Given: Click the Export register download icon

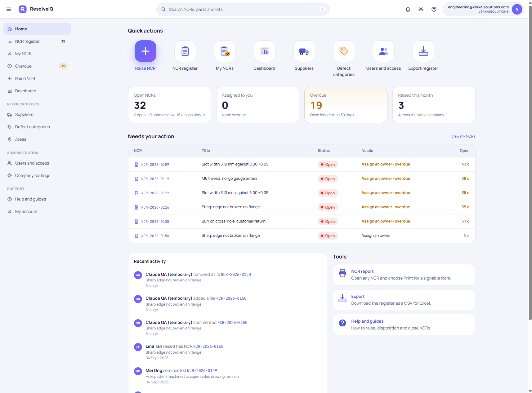Looking at the screenshot, I should tap(423, 51).
